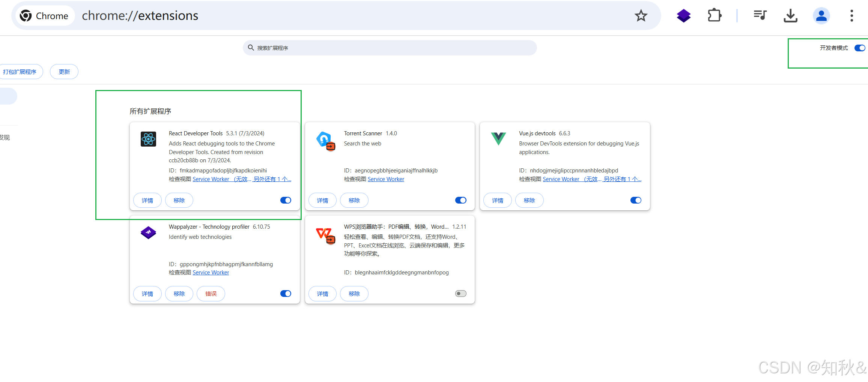Open 详情 for Wappalyzer
Viewport: 868px width, 382px height.
[147, 294]
